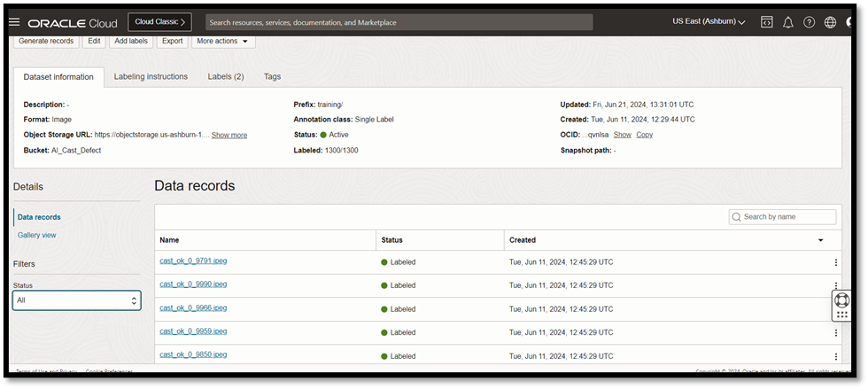Image resolution: width=868 pixels, height=389 pixels.
Task: Open the notifications bell
Action: pyautogui.click(x=787, y=22)
